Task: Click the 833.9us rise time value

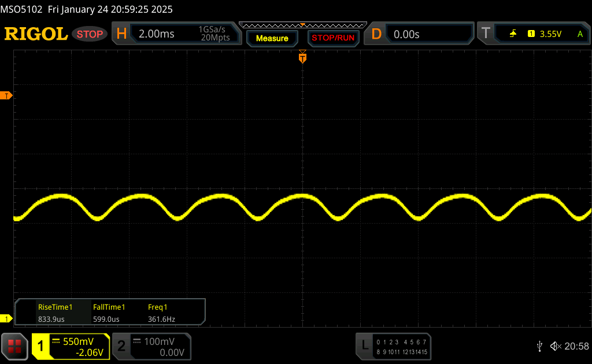Action: pyautogui.click(x=51, y=319)
